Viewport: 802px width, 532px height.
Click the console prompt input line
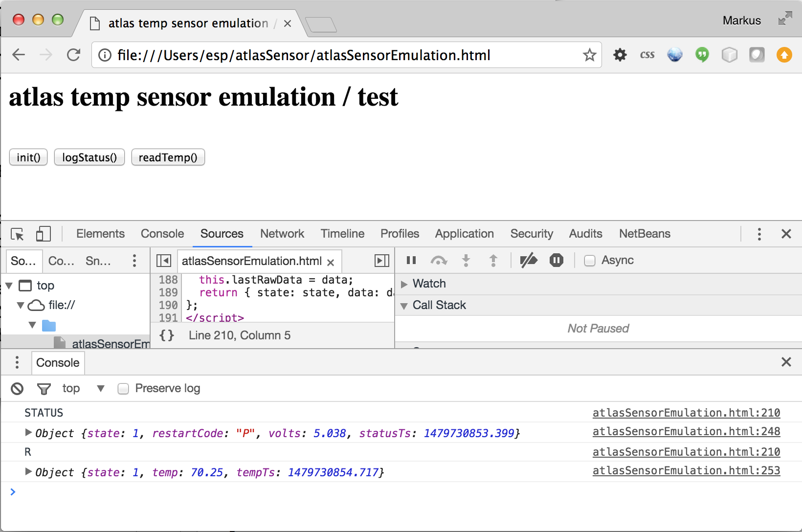(x=401, y=492)
